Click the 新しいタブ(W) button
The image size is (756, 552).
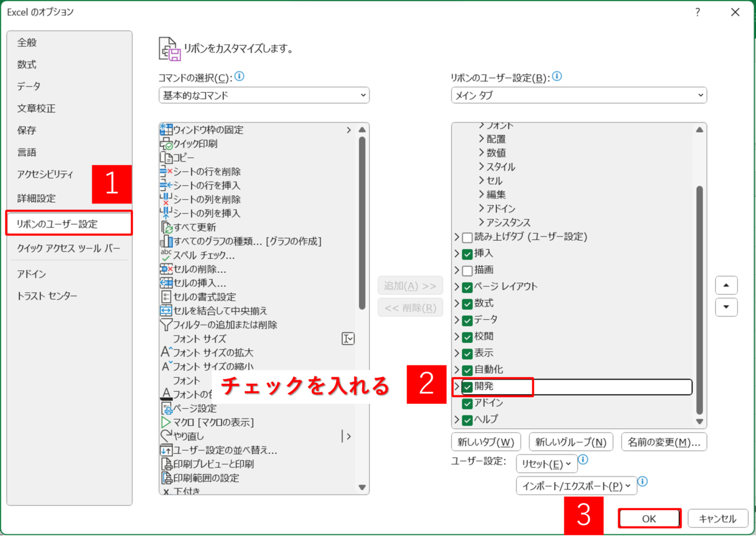tap(486, 442)
